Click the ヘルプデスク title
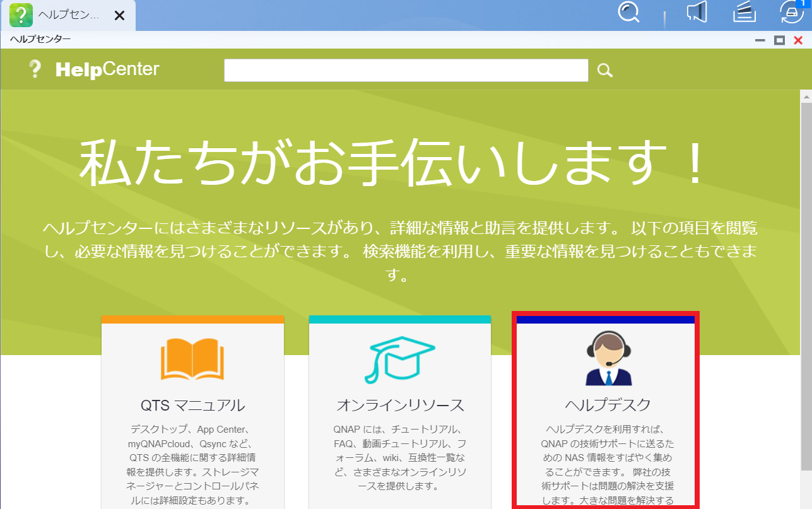This screenshot has width=812, height=509. (608, 405)
